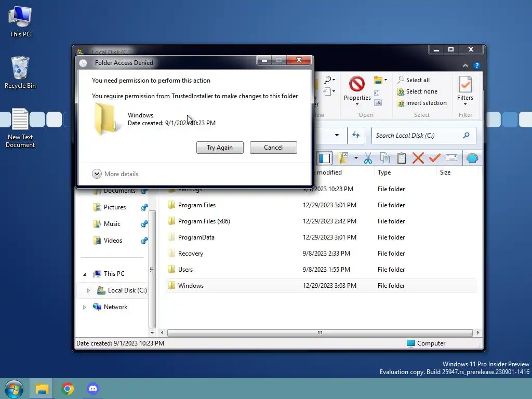Select Network in the navigation pane
The width and height of the screenshot is (532, 399).
tap(111, 307)
